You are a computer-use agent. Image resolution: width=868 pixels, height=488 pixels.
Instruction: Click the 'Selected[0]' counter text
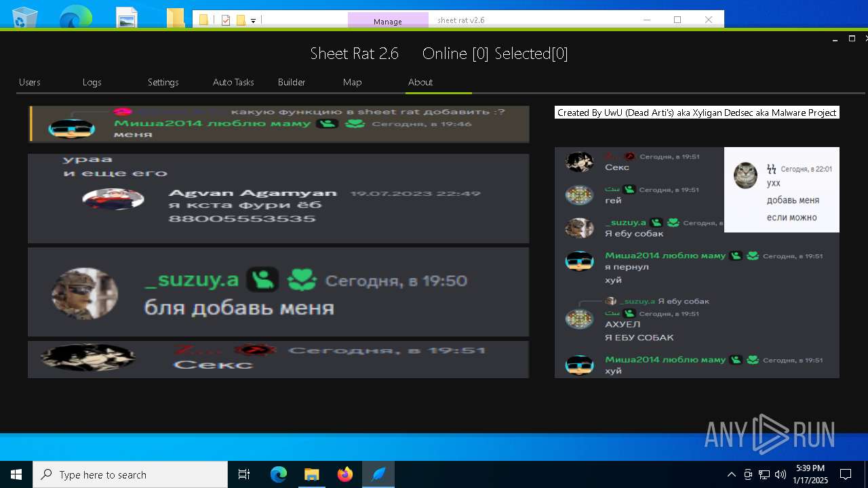532,54
